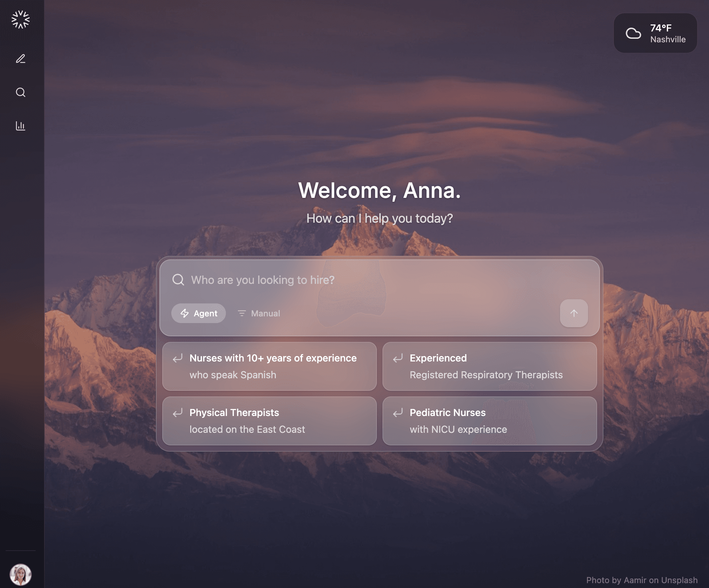The image size is (709, 588).
Task: Click return-arrow icon on the Pediatric Nurses card
Action: tap(398, 413)
